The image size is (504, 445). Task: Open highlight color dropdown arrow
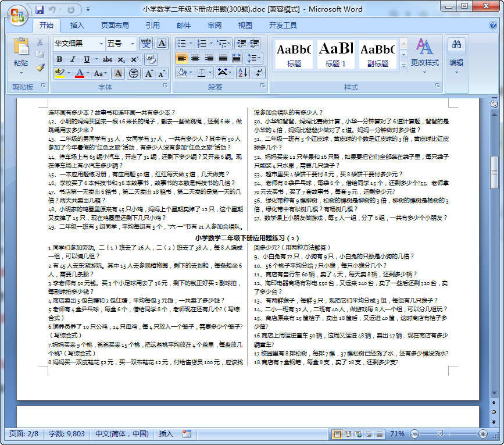point(69,73)
